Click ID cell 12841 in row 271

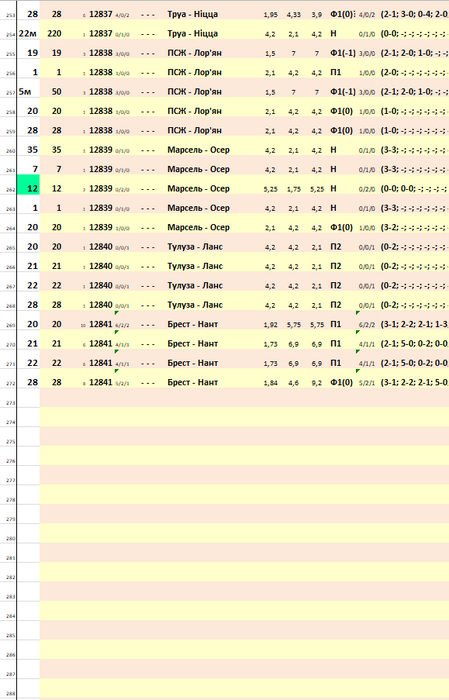pyautogui.click(x=100, y=363)
